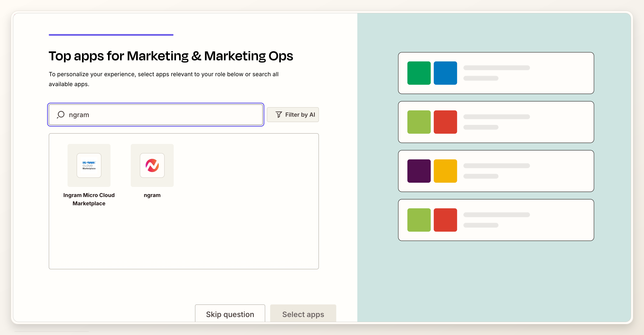Click the Filter by AI button
Image resolution: width=644 pixels, height=335 pixels.
click(x=293, y=115)
